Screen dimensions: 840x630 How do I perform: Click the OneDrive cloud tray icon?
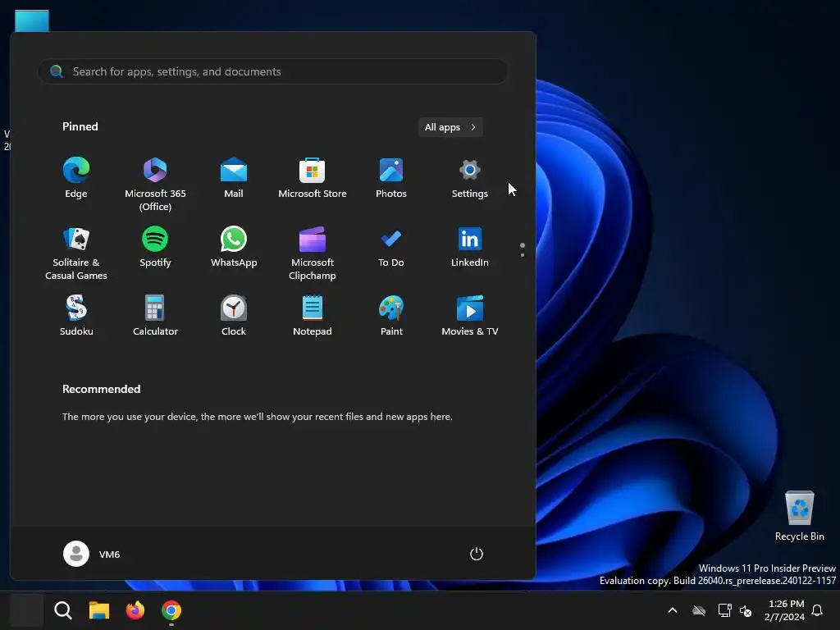coord(699,610)
